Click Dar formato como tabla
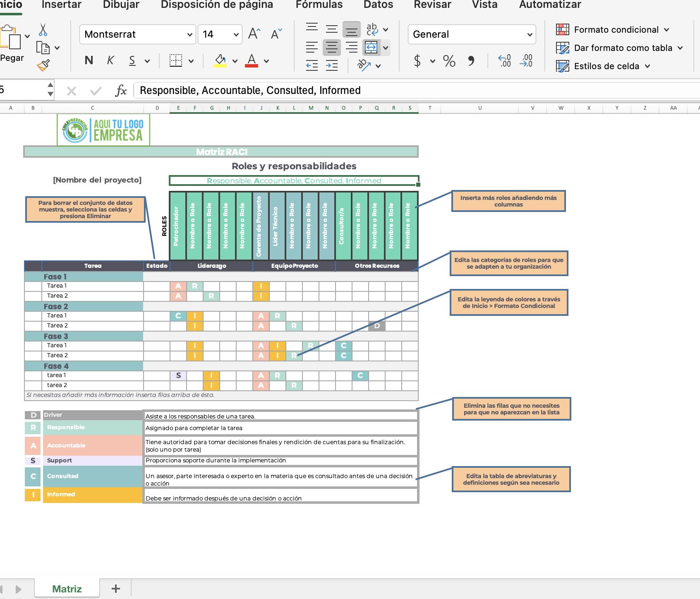This screenshot has height=599, width=700. tap(623, 48)
